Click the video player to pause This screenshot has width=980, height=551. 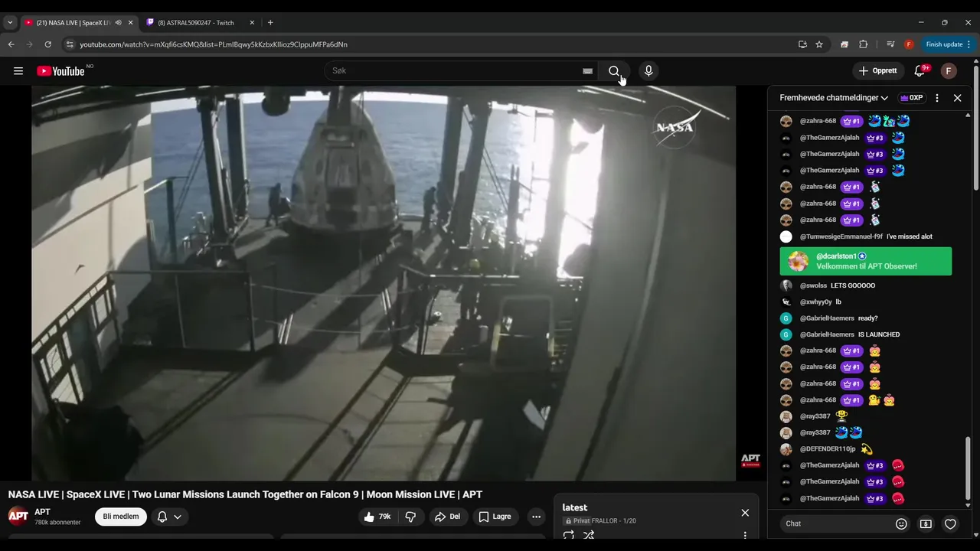click(384, 283)
